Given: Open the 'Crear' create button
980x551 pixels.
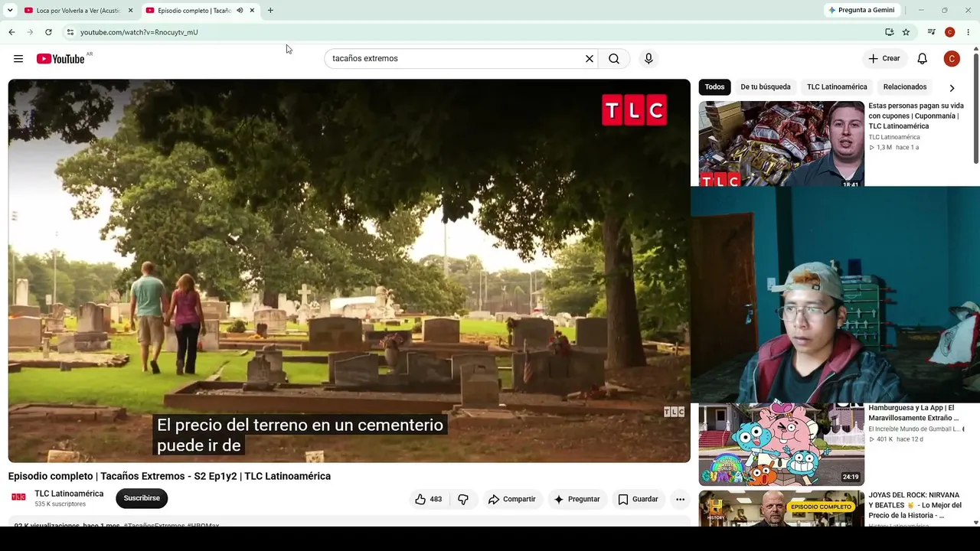Looking at the screenshot, I should coord(884,59).
